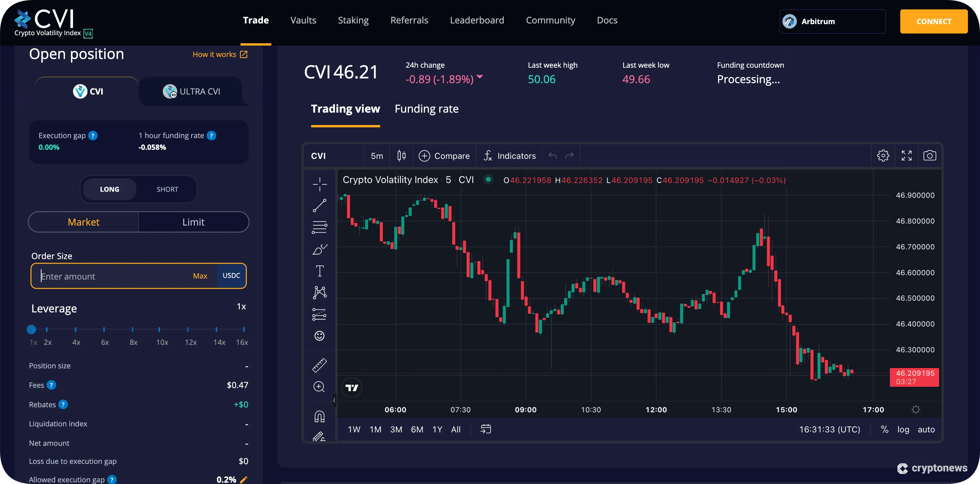Click Max in order size field
Screen dimensions: 980x484
[200, 276]
